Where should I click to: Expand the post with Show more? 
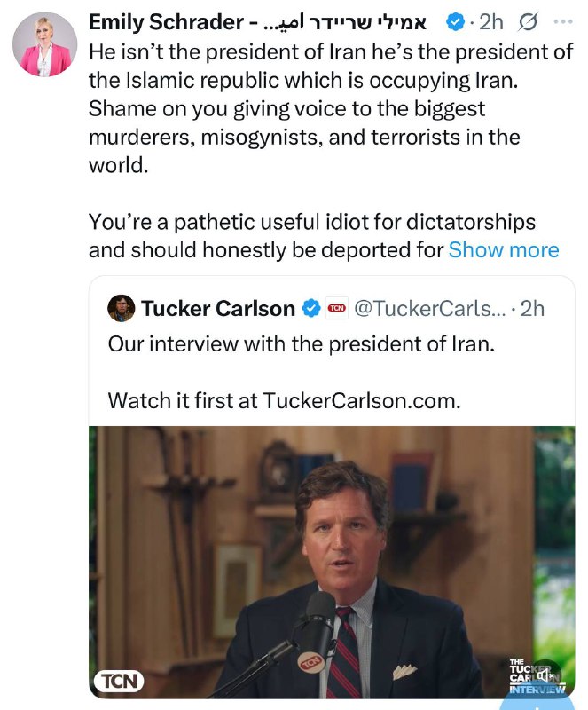click(504, 250)
